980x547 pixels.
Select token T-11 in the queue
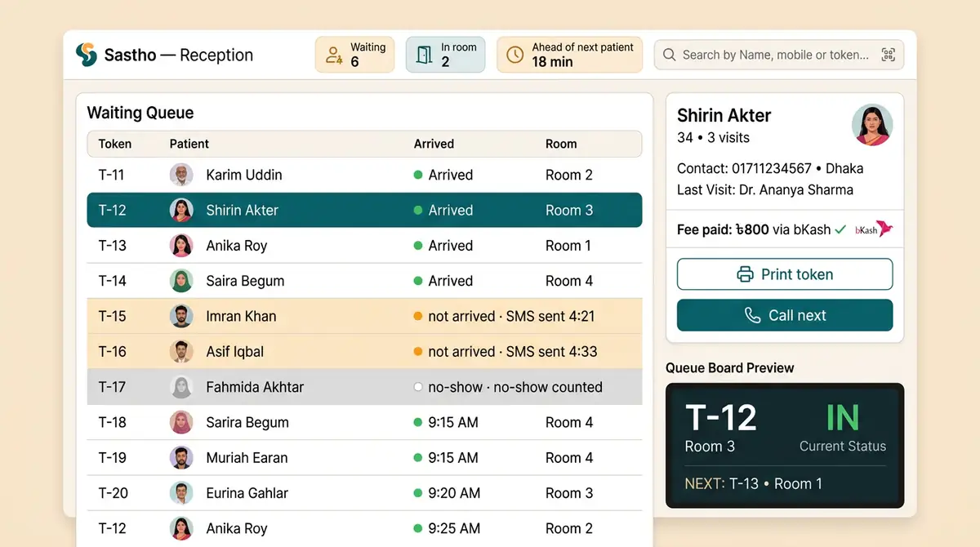tap(112, 175)
